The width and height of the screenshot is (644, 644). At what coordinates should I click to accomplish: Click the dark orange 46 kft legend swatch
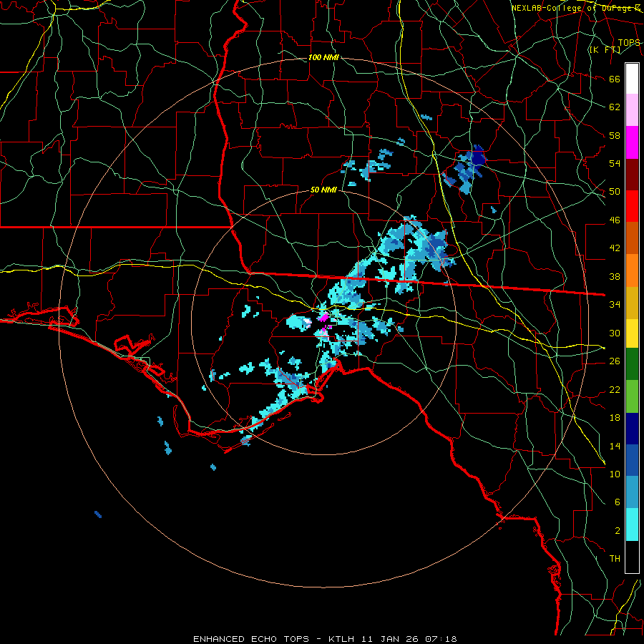(632, 238)
